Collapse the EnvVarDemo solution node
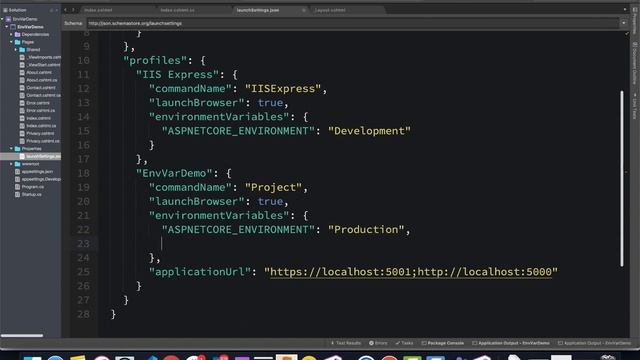640x360 pixels. [x=2, y=19]
